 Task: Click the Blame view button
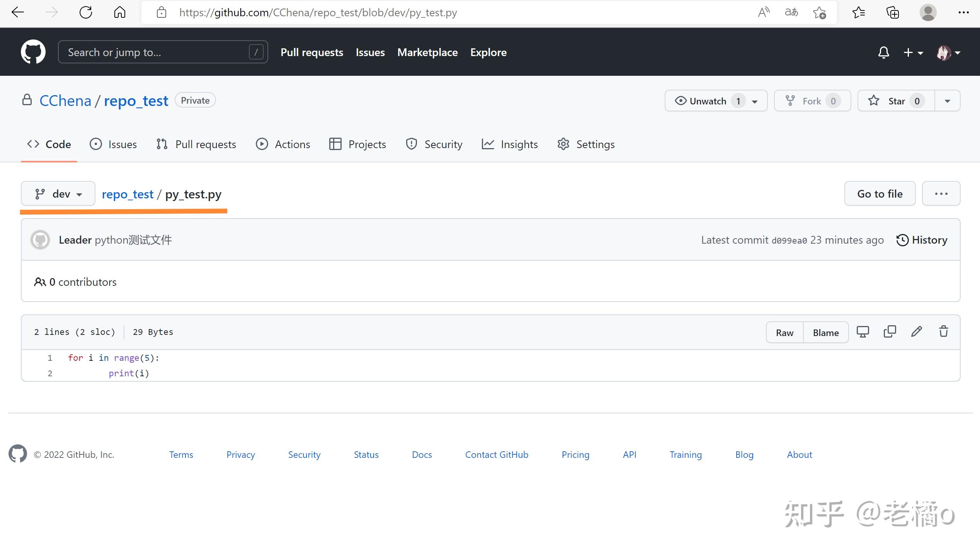pyautogui.click(x=826, y=332)
